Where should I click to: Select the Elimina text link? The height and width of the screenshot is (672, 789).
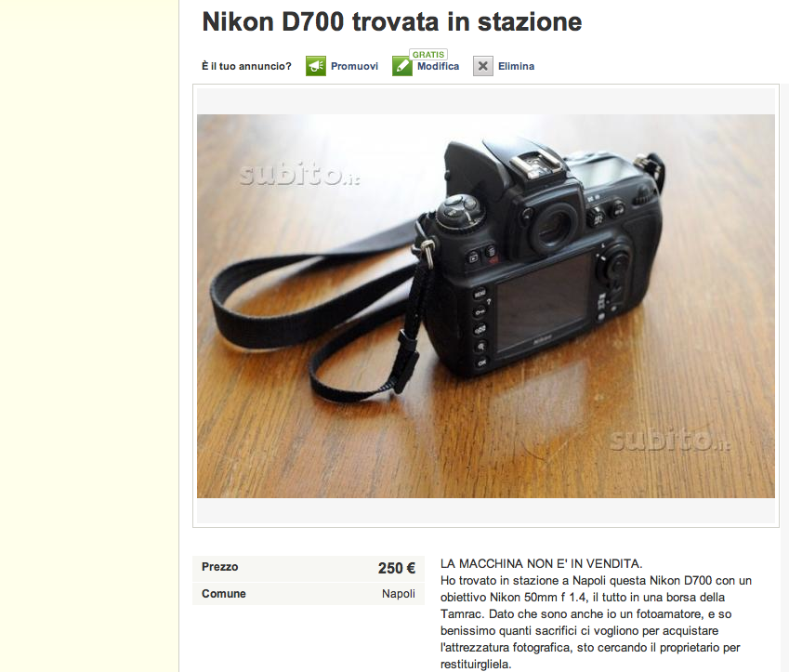tap(517, 66)
